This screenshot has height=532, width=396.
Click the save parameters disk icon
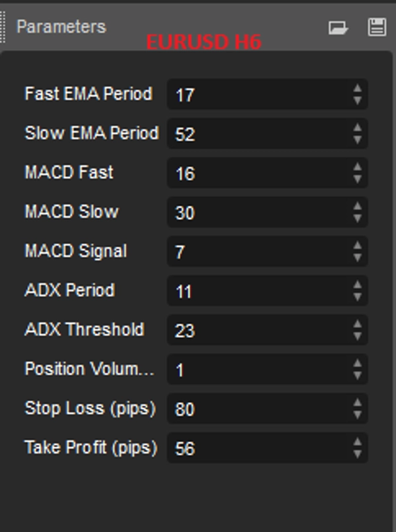[x=376, y=27]
